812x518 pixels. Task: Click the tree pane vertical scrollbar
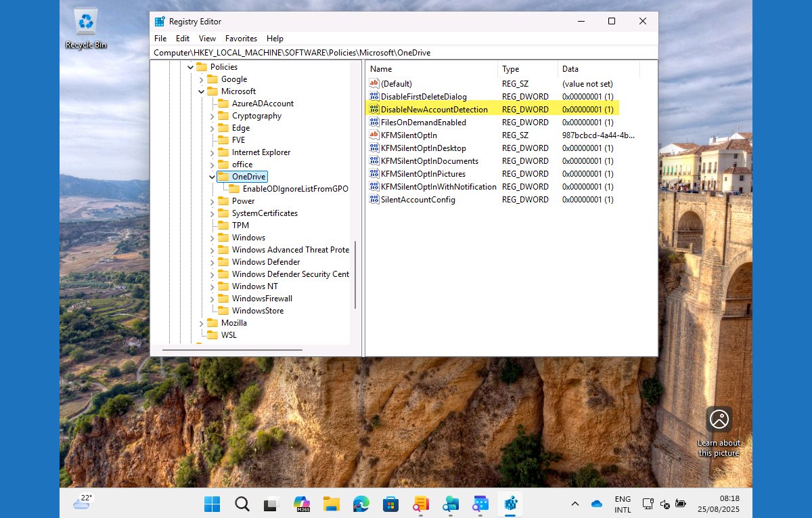click(x=355, y=274)
